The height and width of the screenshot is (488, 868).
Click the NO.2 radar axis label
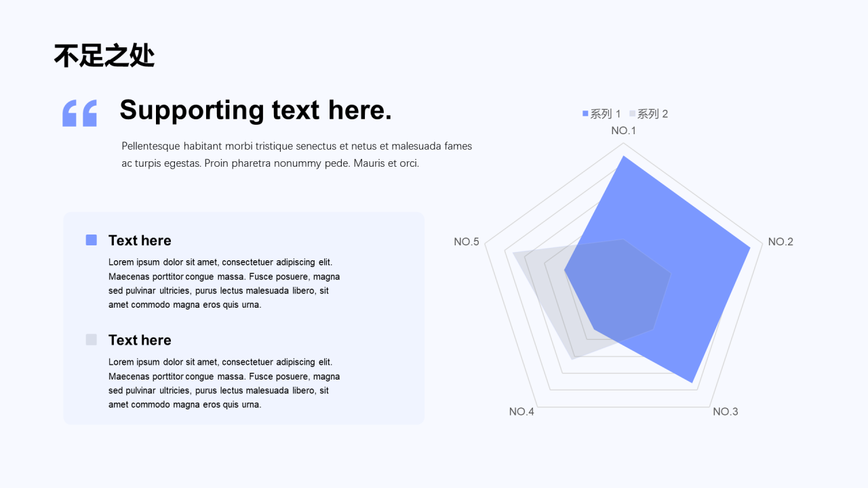(781, 242)
